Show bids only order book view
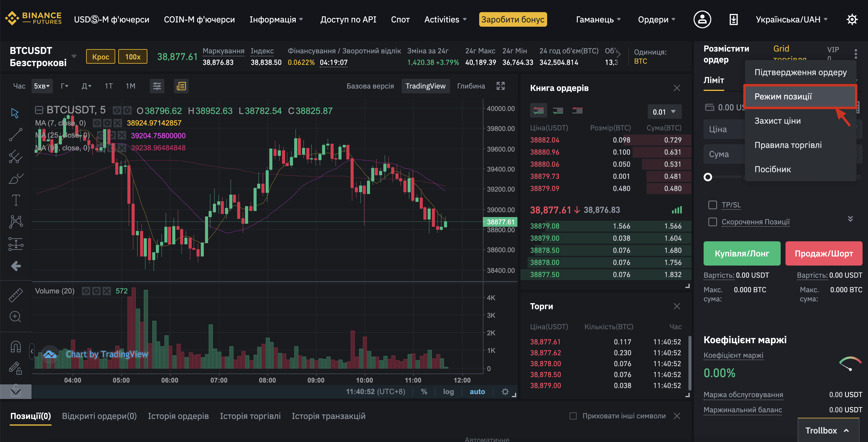 click(x=558, y=110)
